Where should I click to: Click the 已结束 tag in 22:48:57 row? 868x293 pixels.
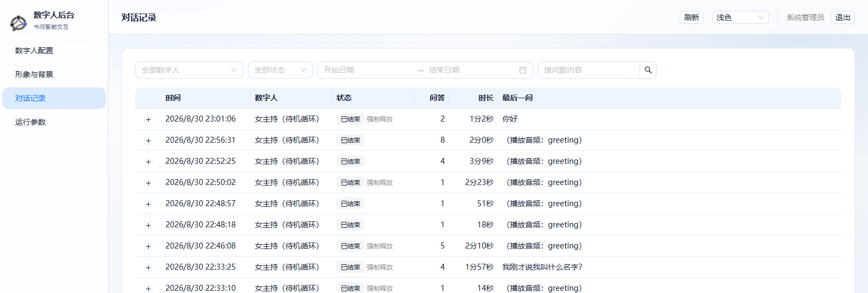[x=350, y=204]
